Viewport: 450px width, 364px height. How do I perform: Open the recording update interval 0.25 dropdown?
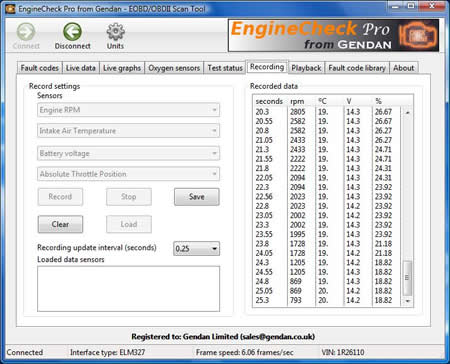pyautogui.click(x=196, y=249)
